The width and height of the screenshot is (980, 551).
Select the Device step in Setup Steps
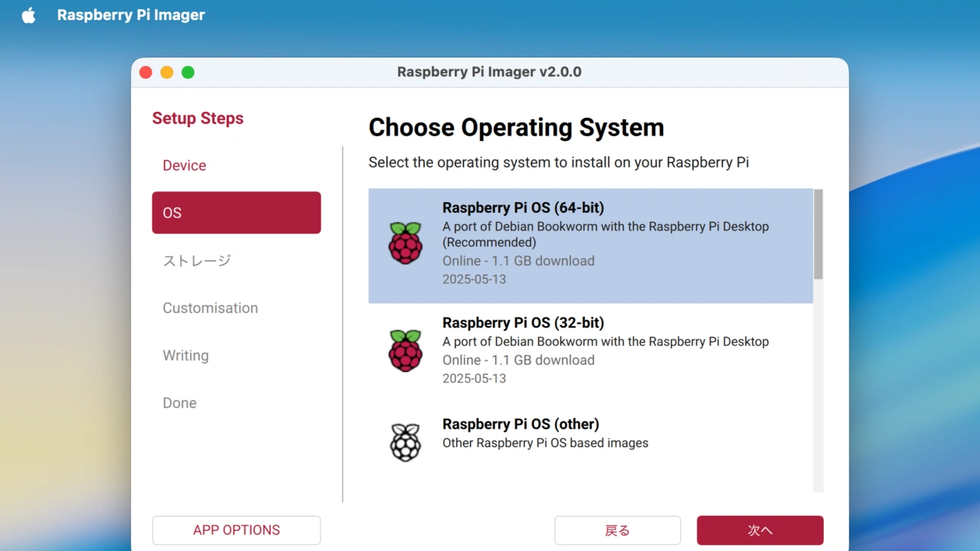click(184, 165)
